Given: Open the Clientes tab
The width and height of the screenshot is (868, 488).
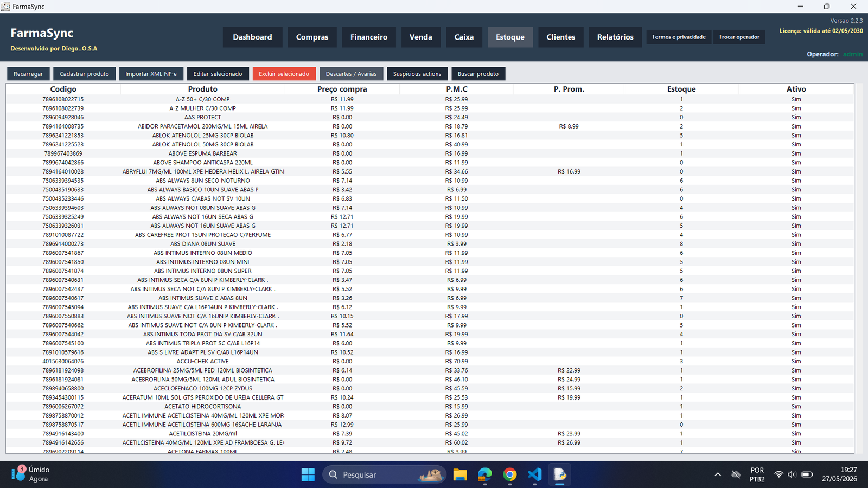Looking at the screenshot, I should click(561, 37).
